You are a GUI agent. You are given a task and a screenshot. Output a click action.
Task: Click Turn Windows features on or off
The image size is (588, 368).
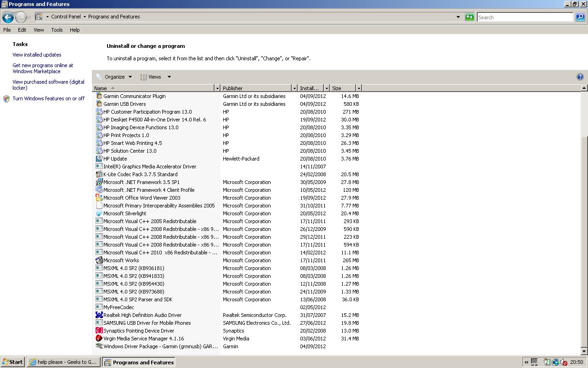tap(48, 98)
